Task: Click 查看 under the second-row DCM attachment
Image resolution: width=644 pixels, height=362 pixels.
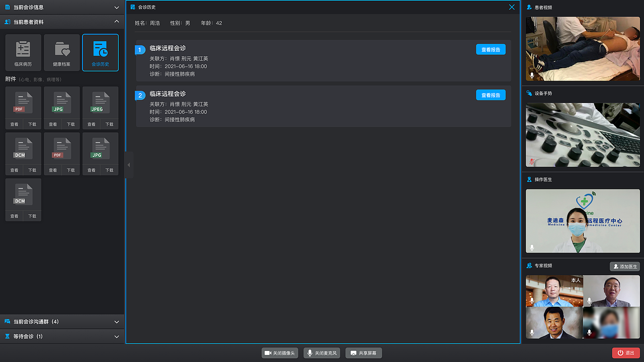Action: pos(14,170)
